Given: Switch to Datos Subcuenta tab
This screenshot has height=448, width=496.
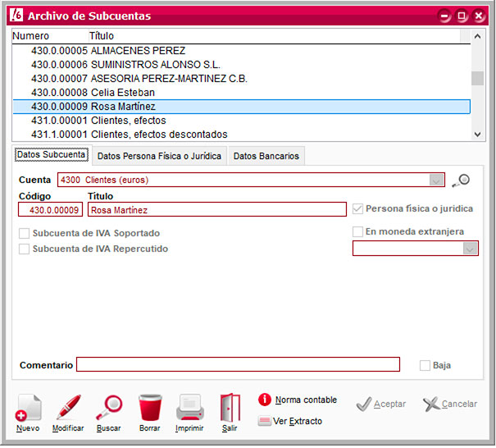Looking at the screenshot, I should point(52,155).
